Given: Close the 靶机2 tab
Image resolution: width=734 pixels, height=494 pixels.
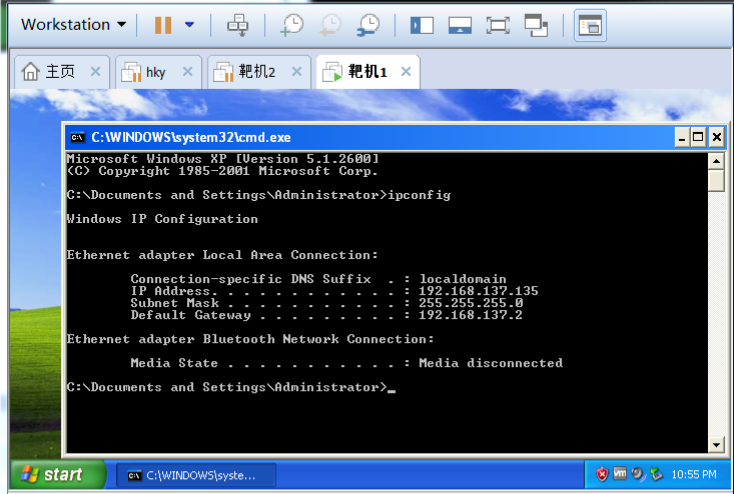Looking at the screenshot, I should [296, 72].
